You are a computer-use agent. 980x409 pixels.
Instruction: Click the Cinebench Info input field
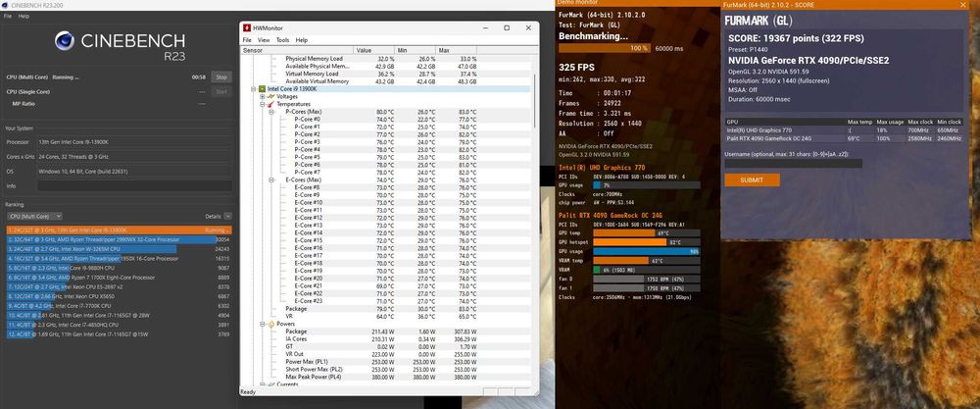[134, 185]
